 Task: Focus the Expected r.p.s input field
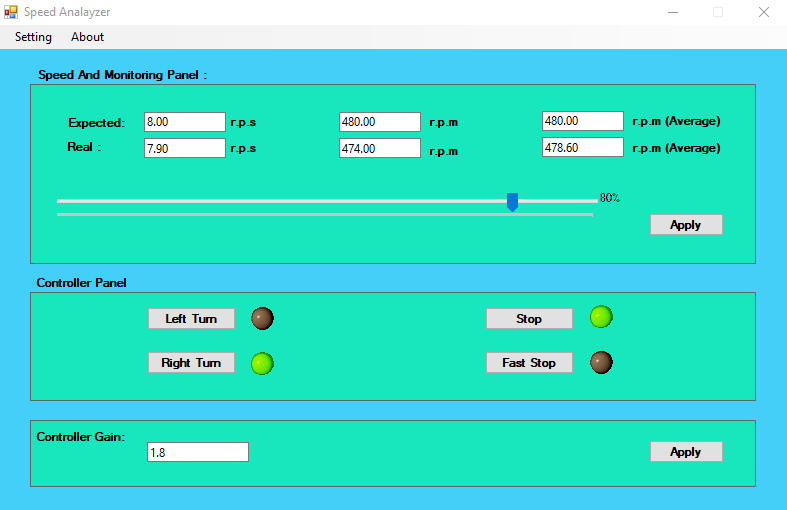point(185,121)
